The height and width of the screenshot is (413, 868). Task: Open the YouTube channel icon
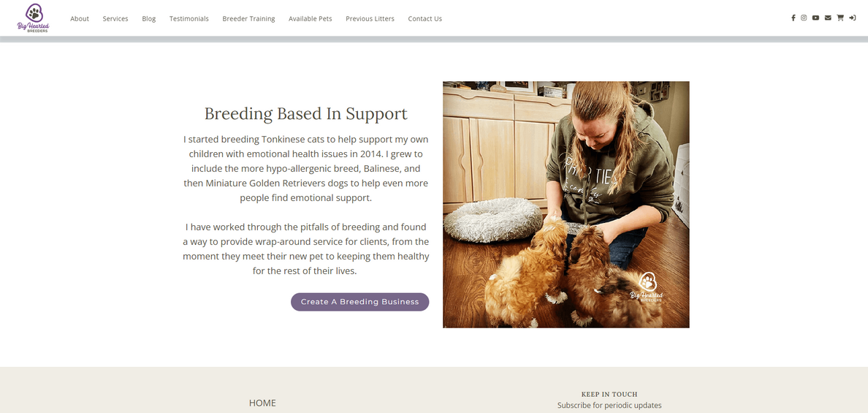point(816,18)
